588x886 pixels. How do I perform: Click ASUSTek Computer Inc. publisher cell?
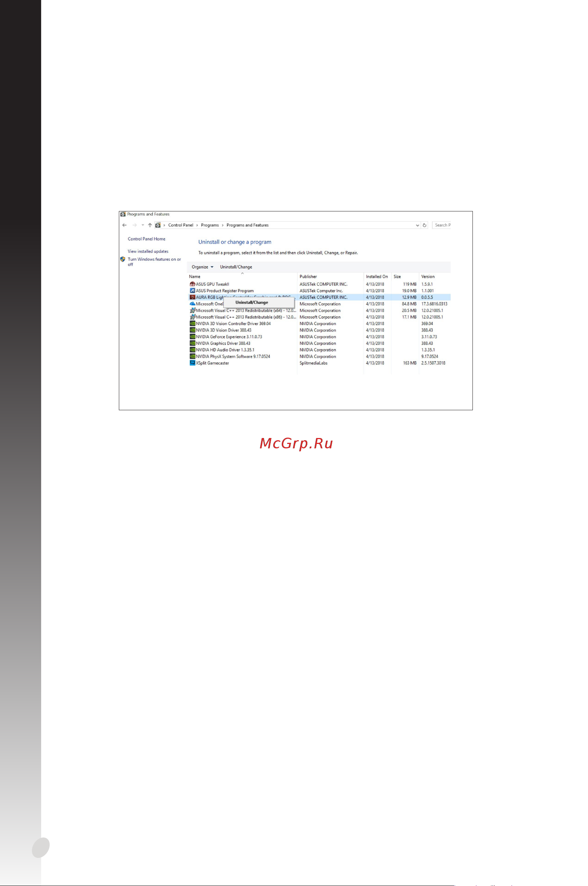(321, 291)
